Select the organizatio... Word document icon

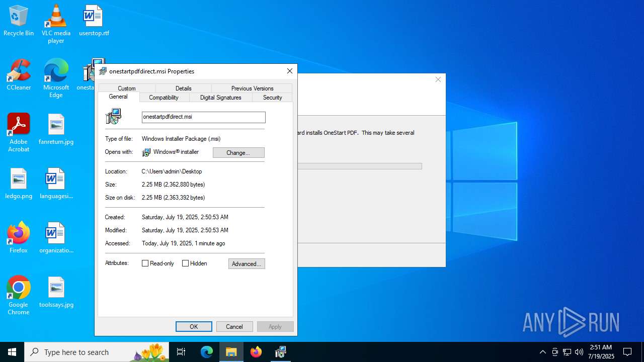pyautogui.click(x=56, y=238)
